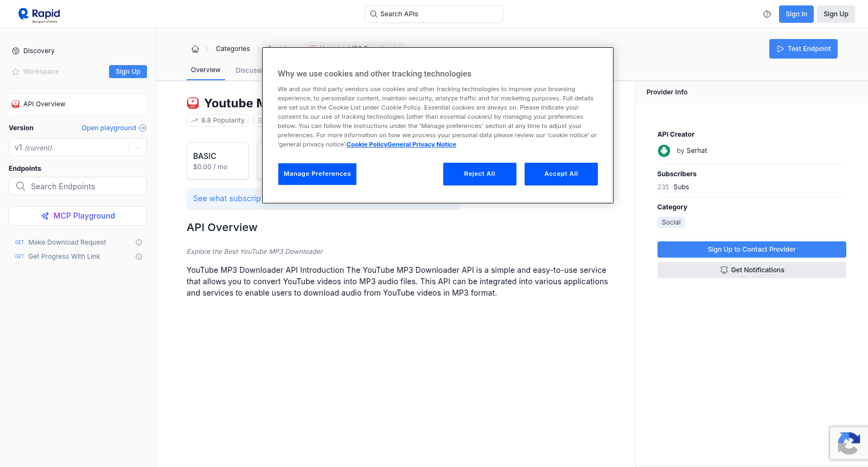This screenshot has height=467, width=868.
Task: Click the reCAPTCHA badge
Action: click(x=849, y=443)
